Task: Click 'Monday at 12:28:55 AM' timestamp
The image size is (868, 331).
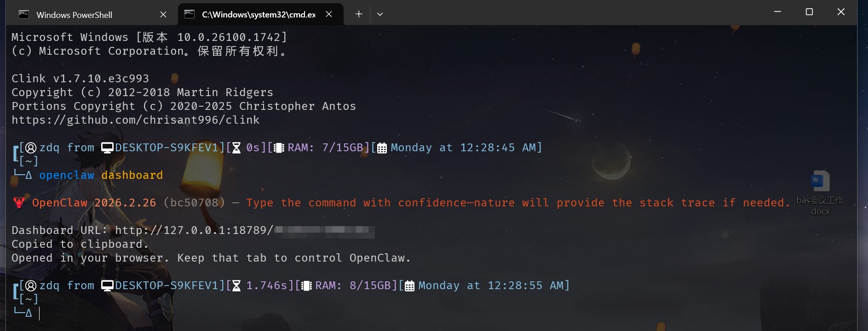Action: click(491, 285)
